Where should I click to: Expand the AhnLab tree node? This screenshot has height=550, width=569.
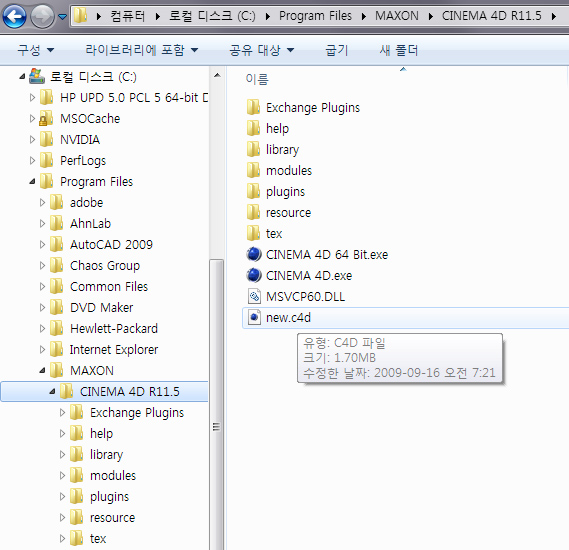(x=42, y=223)
